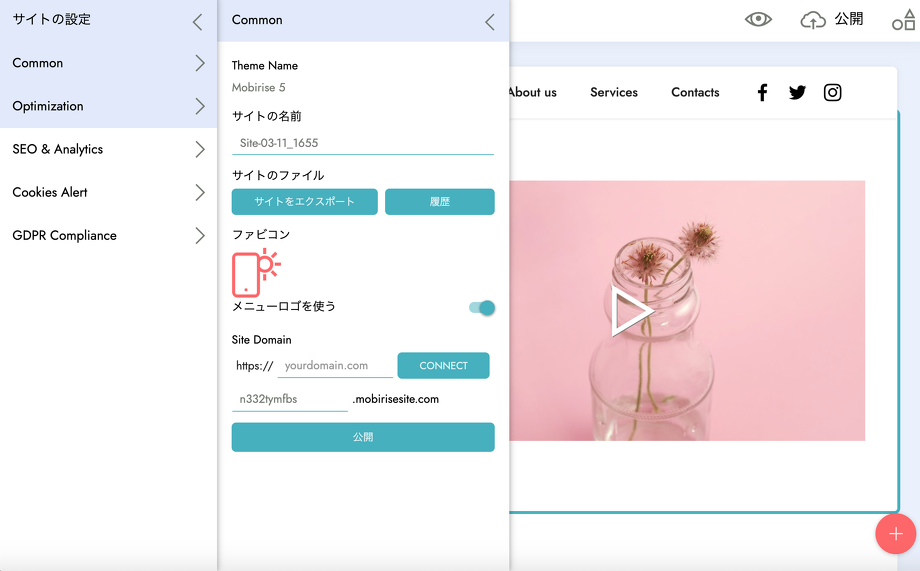Click the サイトをエクスポート button
920x571 pixels.
click(x=304, y=202)
